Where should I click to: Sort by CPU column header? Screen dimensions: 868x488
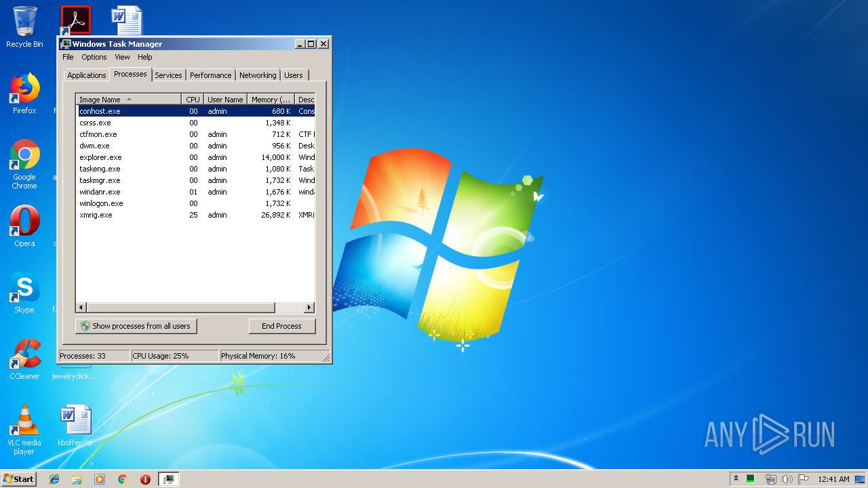tap(193, 100)
